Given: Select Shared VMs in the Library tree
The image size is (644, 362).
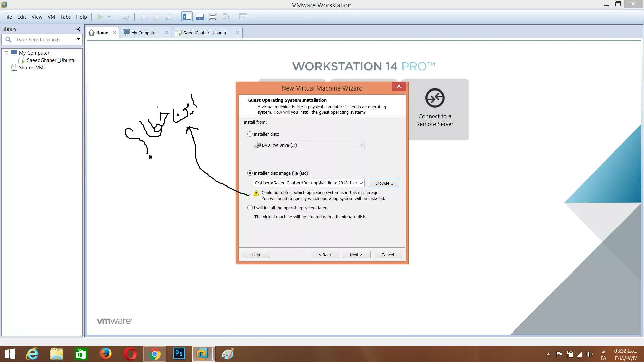Looking at the screenshot, I should pyautogui.click(x=32, y=68).
